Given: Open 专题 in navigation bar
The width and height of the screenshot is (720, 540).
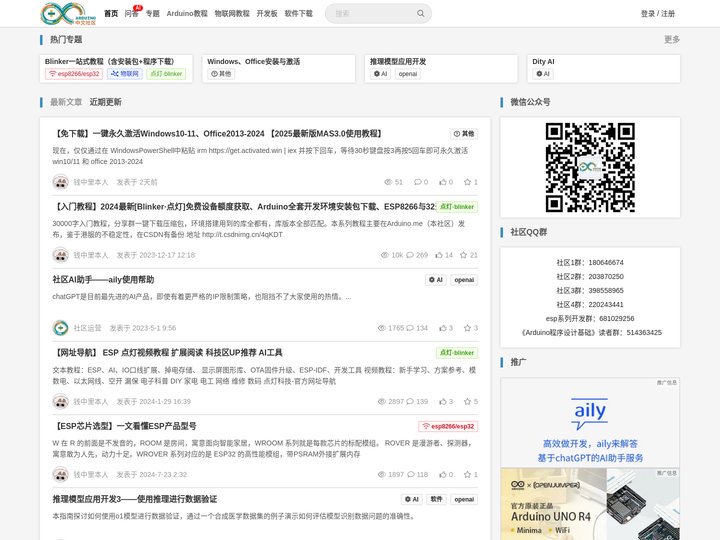Looking at the screenshot, I should [x=152, y=13].
